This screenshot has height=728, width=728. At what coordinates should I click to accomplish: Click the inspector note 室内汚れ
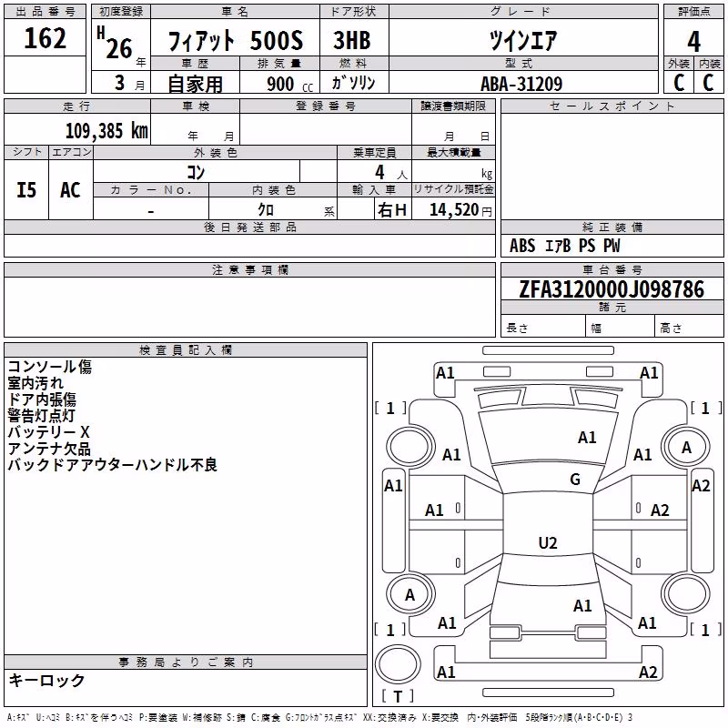35,383
